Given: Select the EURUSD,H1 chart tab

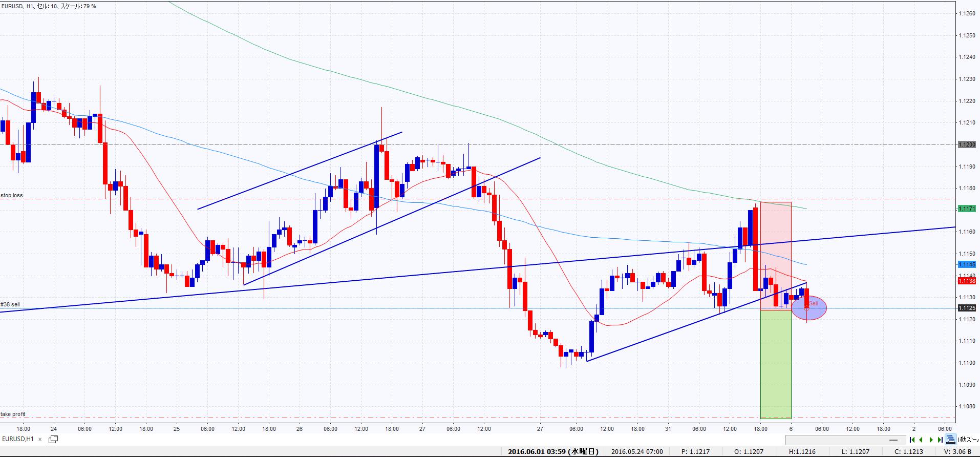Looking at the screenshot, I should click(18, 439).
